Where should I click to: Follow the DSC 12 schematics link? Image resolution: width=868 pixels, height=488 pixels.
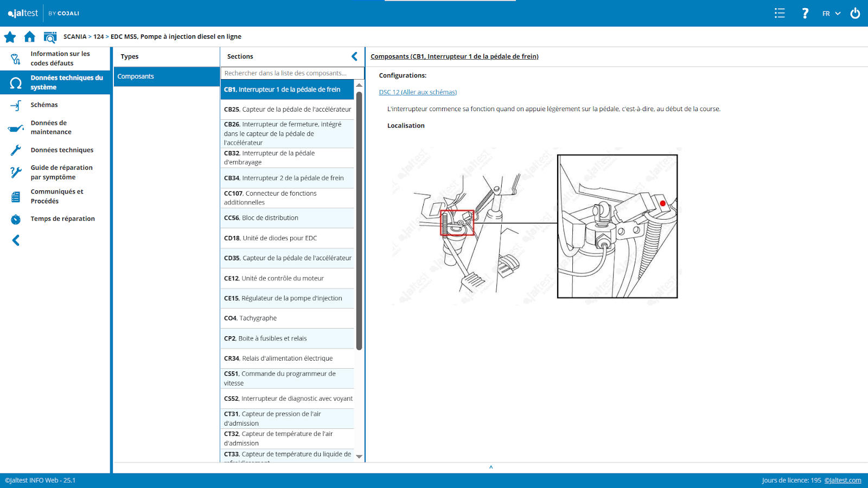point(418,92)
